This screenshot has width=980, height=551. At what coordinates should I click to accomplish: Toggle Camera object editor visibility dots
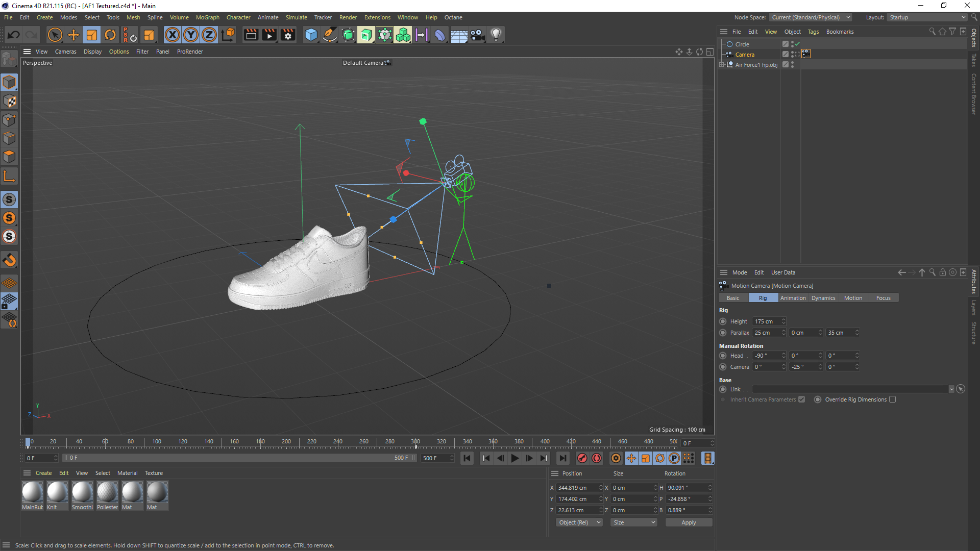tap(792, 55)
